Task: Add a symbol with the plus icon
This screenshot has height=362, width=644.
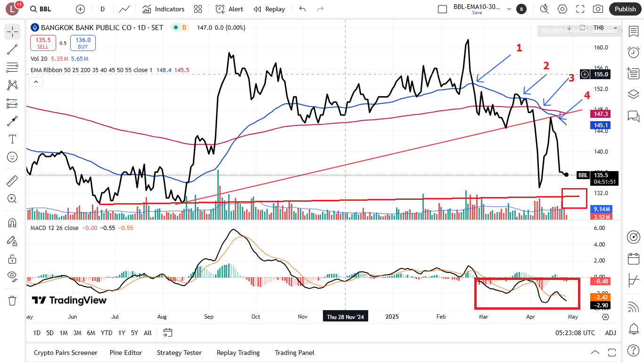Action: point(81,9)
